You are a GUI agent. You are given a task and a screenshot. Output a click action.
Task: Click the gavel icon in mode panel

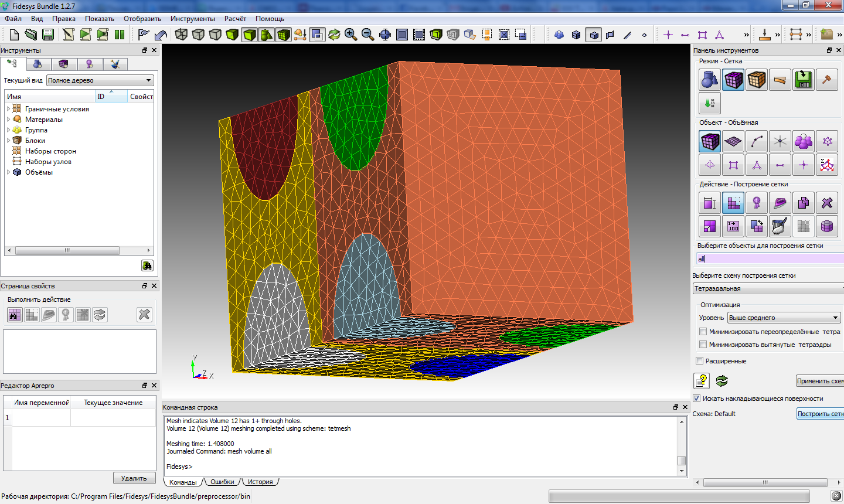pyautogui.click(x=826, y=80)
